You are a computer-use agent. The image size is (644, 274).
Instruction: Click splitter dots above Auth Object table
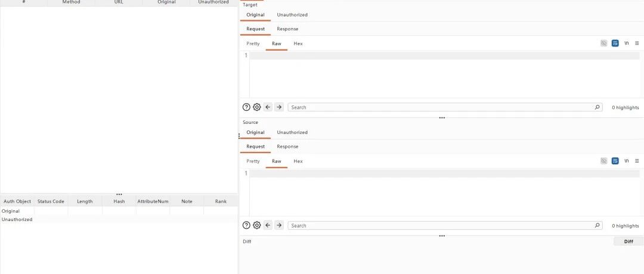[x=119, y=194]
